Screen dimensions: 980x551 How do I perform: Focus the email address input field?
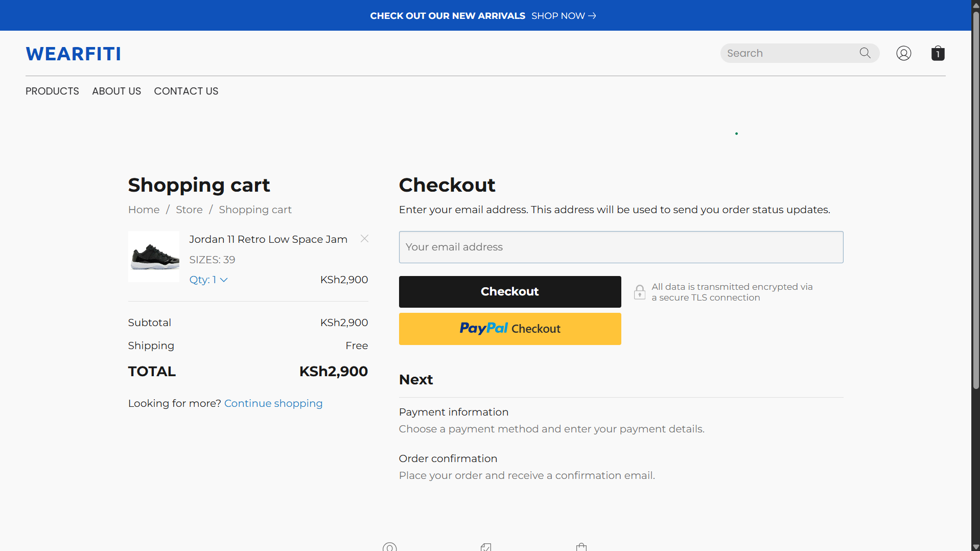pyautogui.click(x=621, y=247)
